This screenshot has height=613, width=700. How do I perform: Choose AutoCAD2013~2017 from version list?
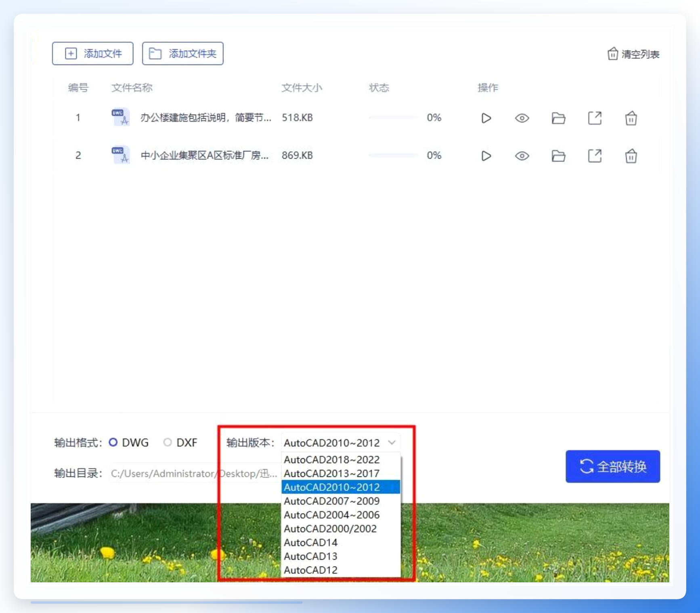[x=341, y=473]
